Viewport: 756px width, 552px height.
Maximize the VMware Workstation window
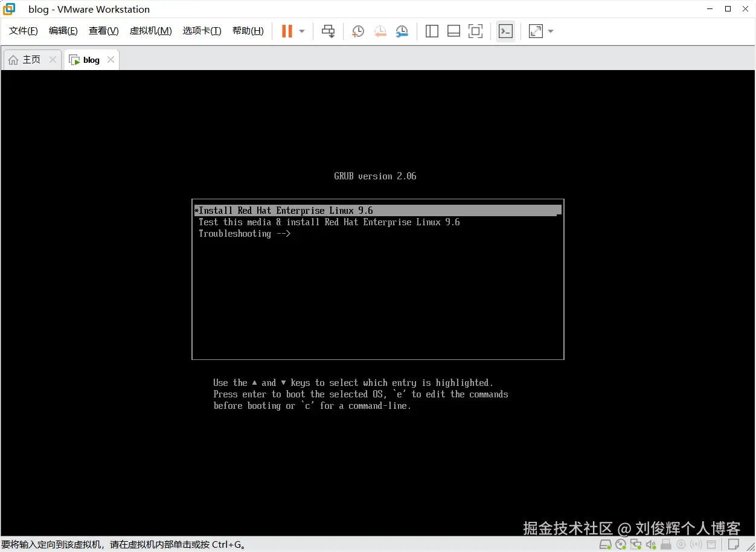(728, 9)
